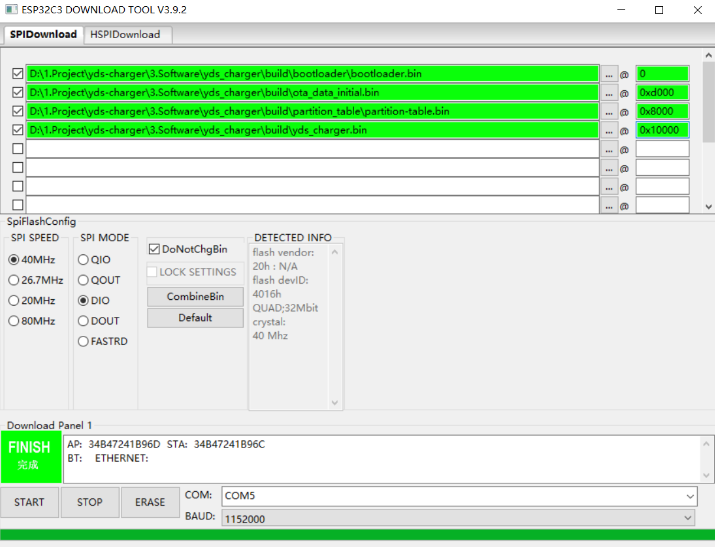This screenshot has width=715, height=547.
Task: Open the COM port dropdown showing COM5
Action: (459, 496)
